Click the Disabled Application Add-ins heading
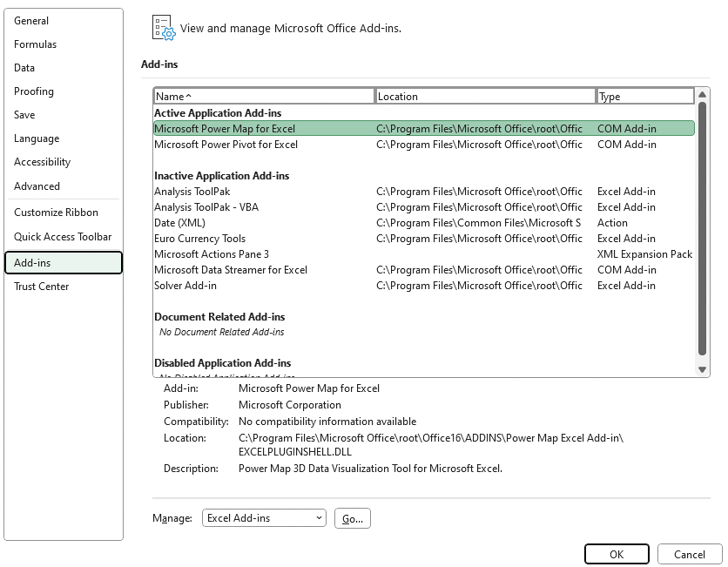The height and width of the screenshot is (567, 728). [x=222, y=363]
